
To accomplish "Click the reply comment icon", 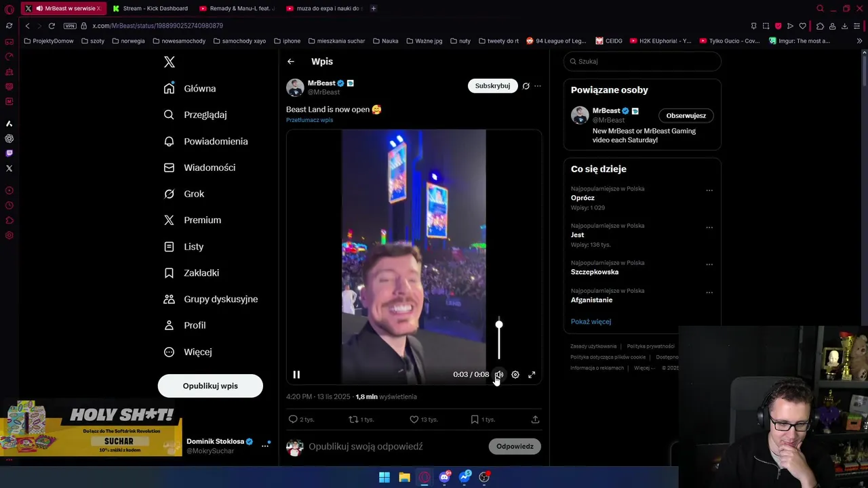I will pos(293,420).
